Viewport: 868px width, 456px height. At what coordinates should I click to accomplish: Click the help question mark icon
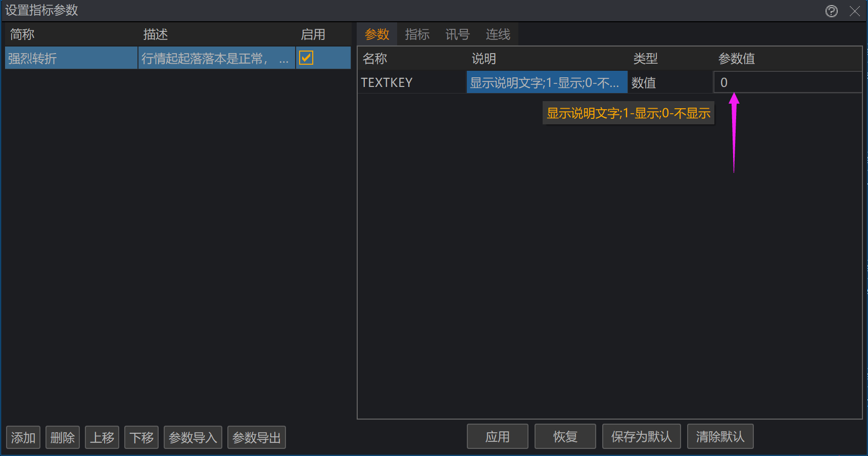tap(831, 11)
